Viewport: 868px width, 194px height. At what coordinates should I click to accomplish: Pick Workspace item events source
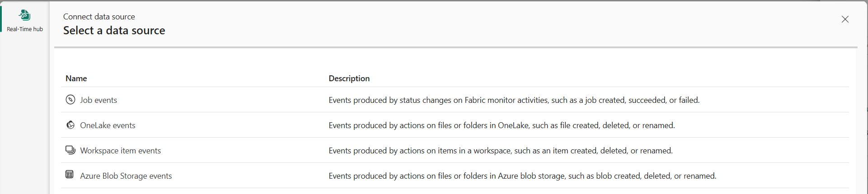[x=120, y=151]
